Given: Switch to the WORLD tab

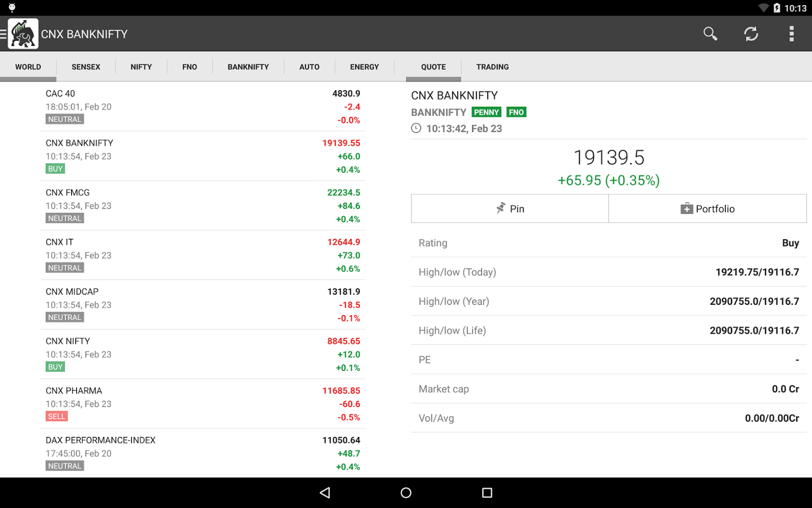Looking at the screenshot, I should pos(28,67).
